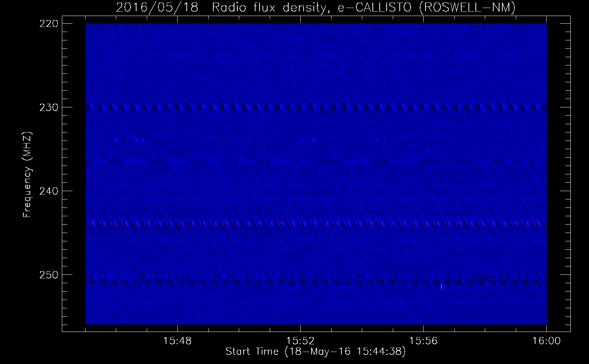Click the 230 frequency tick label
Image resolution: width=589 pixels, height=364 pixels.
(x=48, y=107)
